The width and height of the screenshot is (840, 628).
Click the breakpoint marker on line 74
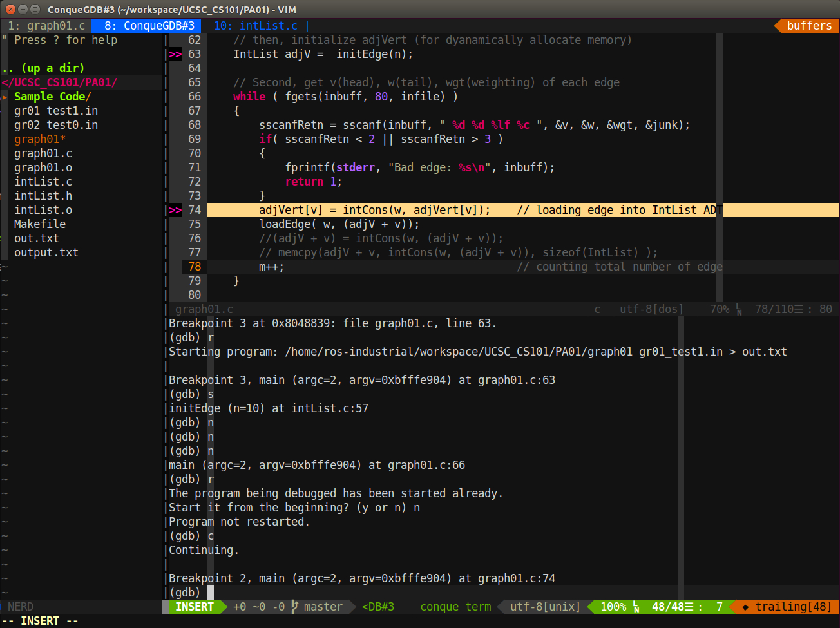tap(175, 210)
